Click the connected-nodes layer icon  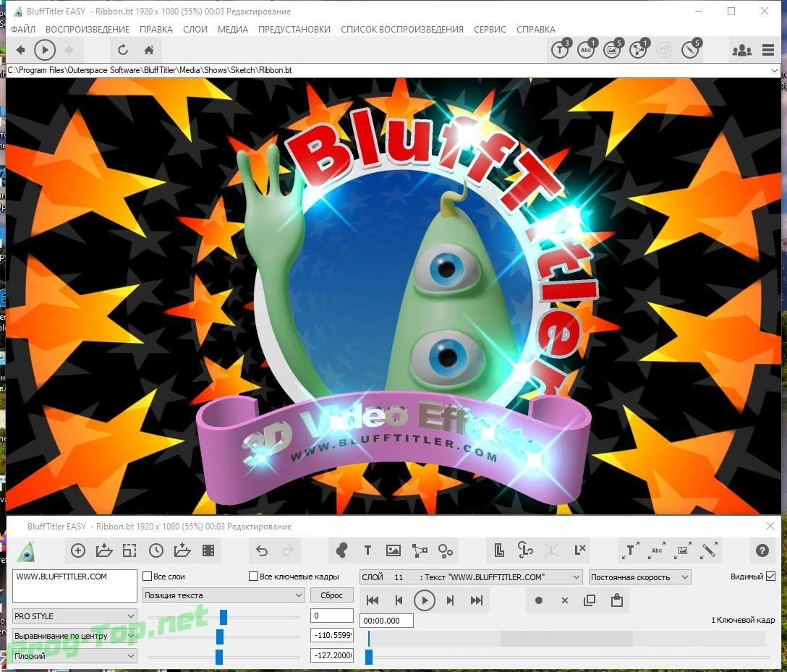tap(420, 550)
